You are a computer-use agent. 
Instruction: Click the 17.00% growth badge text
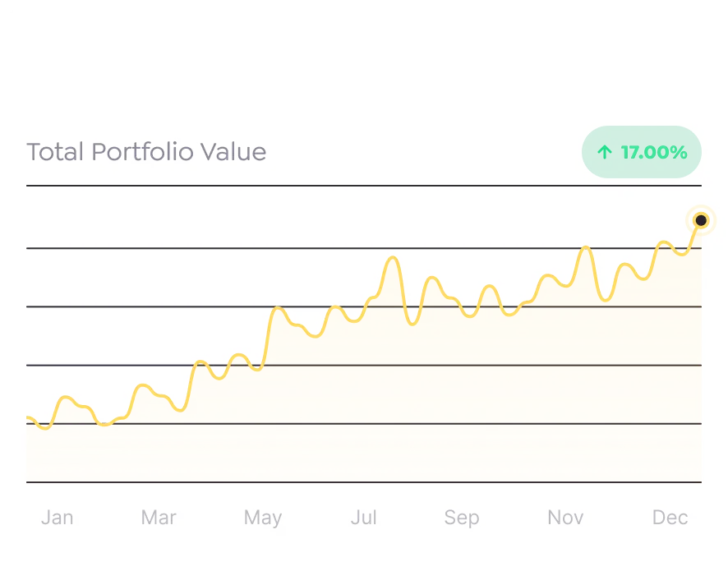point(653,152)
